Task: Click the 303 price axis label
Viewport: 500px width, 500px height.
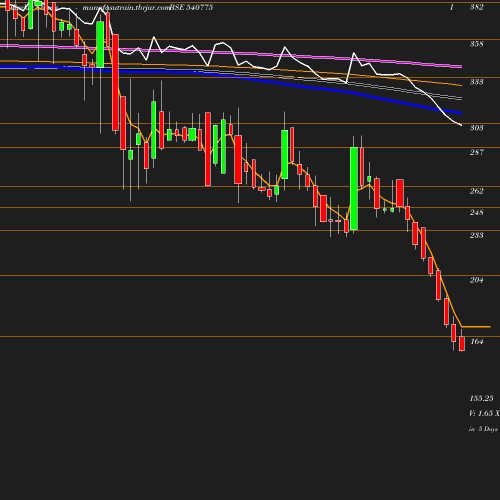Action: tap(477, 128)
